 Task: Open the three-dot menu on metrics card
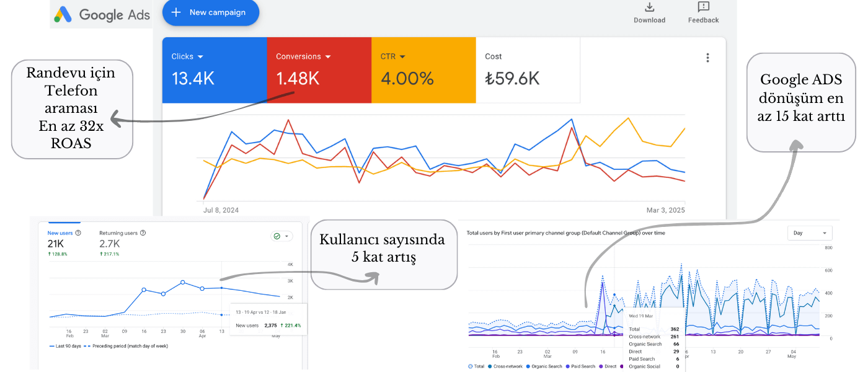[x=707, y=58]
